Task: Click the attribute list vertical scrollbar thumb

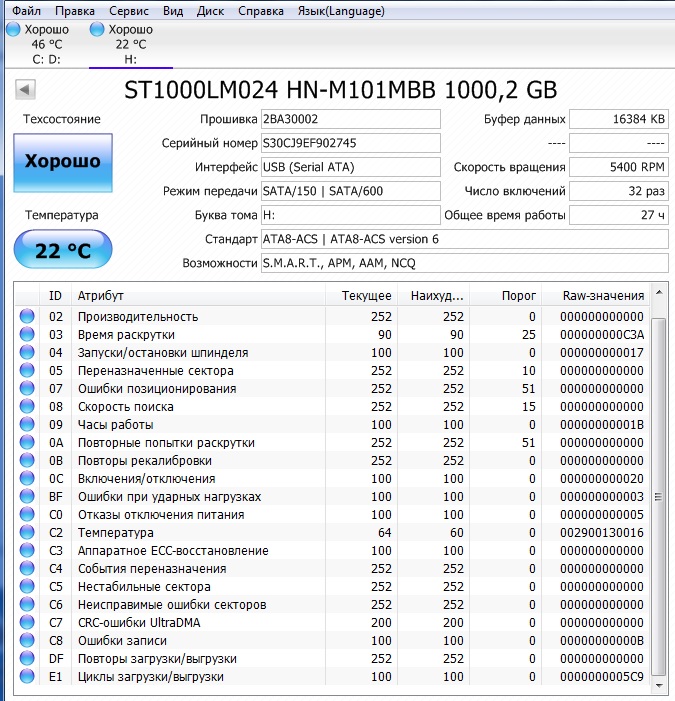Action: coord(659,496)
